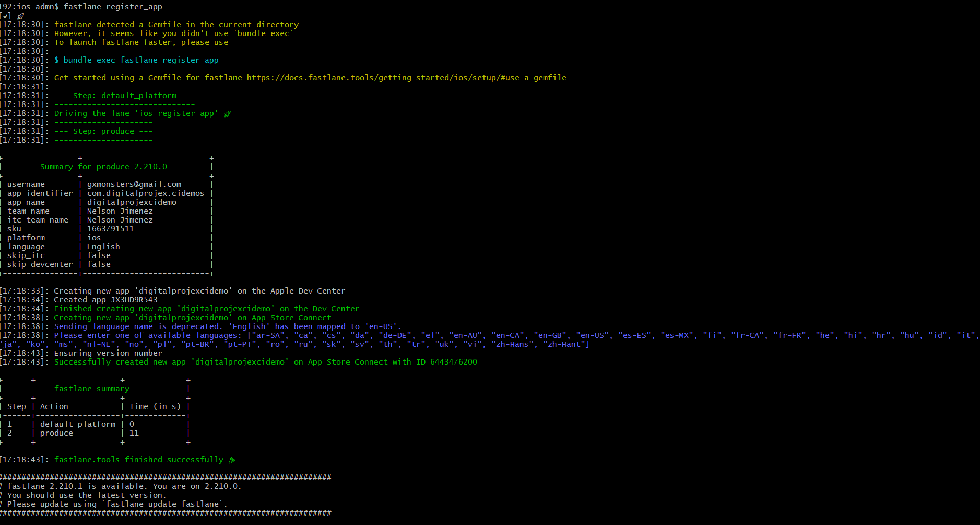Click the [✓] checkmark on the second line
The height and width of the screenshot is (525, 980).
click(6, 16)
